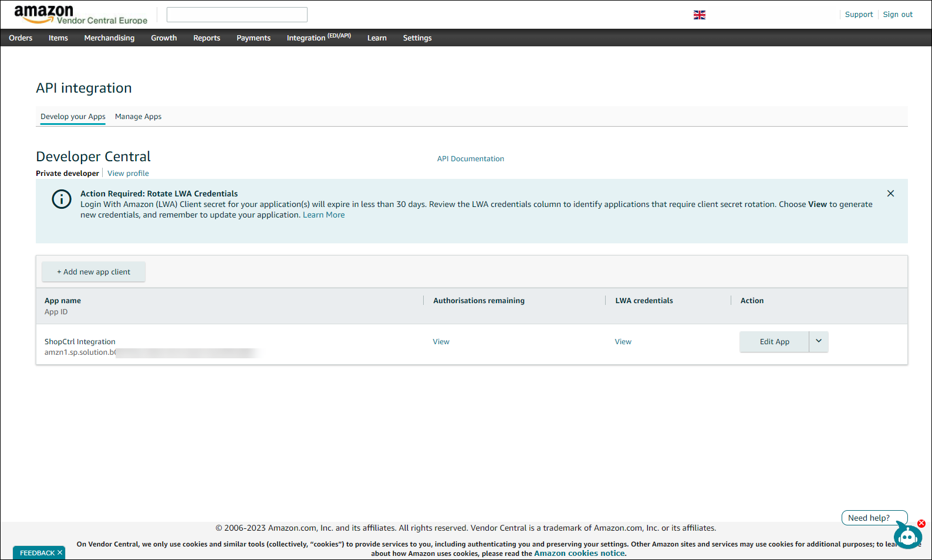The image size is (932, 560).
Task: Click the Authorisations remaining column header
Action: pyautogui.click(x=479, y=301)
